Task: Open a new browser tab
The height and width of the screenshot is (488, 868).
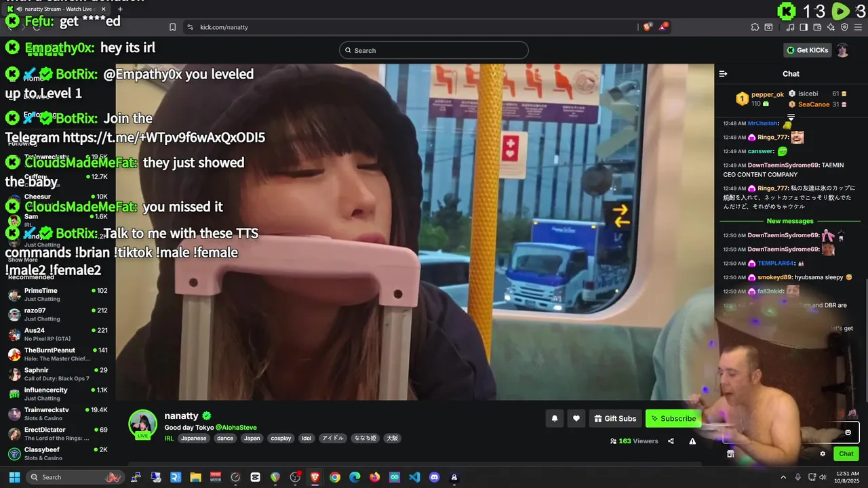Action: tap(120, 9)
